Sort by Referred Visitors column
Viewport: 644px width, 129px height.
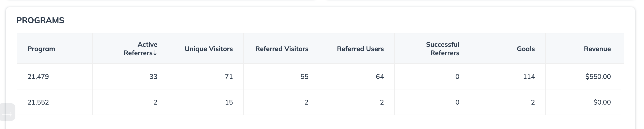point(281,49)
